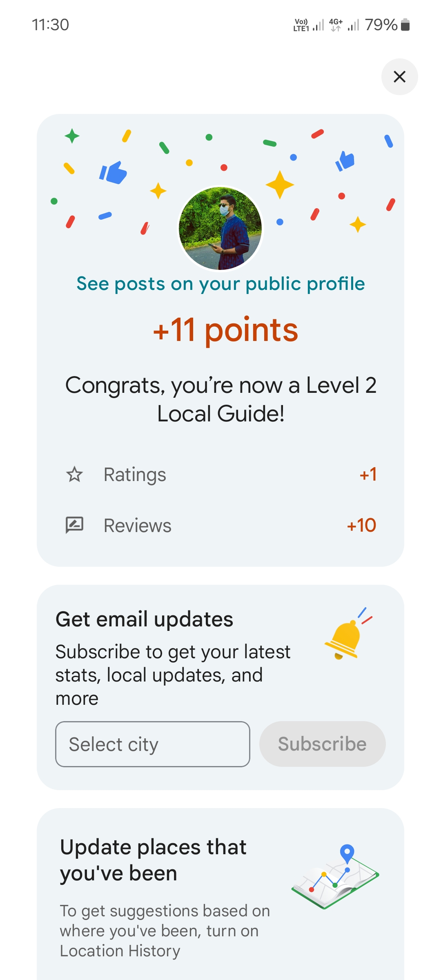Tap the large blue thumbs-up icon

click(x=113, y=172)
